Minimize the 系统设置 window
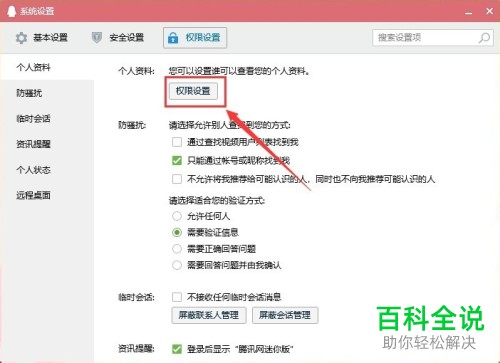Image resolution: width=500 pixels, height=363 pixels. pyautogui.click(x=469, y=12)
